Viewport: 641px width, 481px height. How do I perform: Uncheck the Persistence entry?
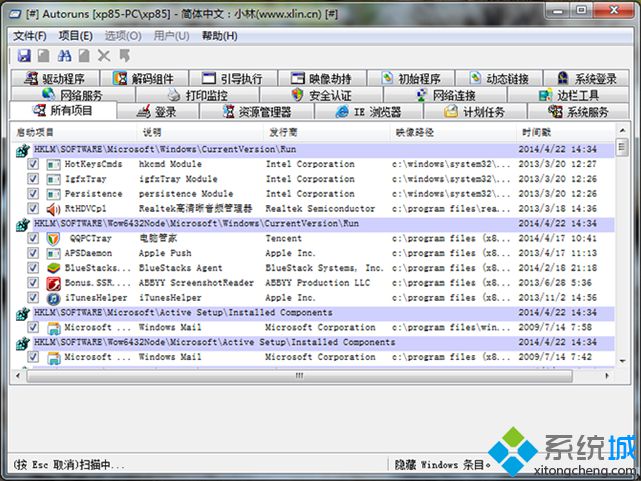pyautogui.click(x=33, y=193)
